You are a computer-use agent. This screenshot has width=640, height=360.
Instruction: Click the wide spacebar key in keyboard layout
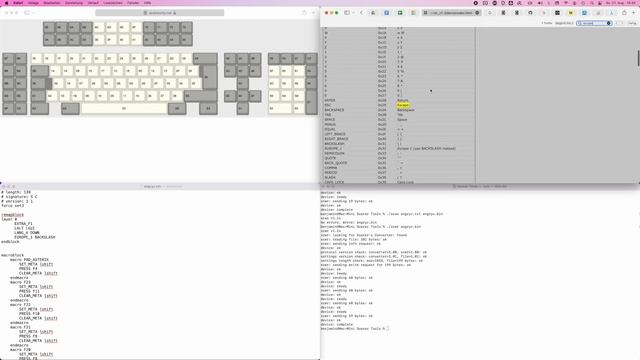(124, 109)
